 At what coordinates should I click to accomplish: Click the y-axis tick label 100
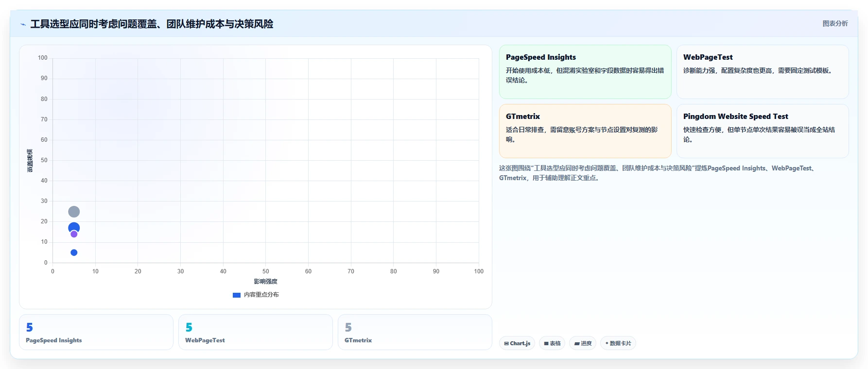(43, 58)
